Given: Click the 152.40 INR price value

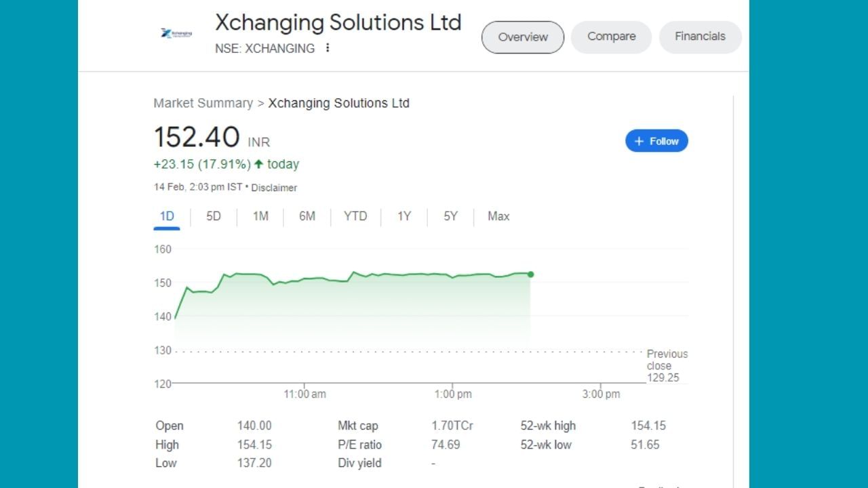Looking at the screenshot, I should pyautogui.click(x=197, y=137).
